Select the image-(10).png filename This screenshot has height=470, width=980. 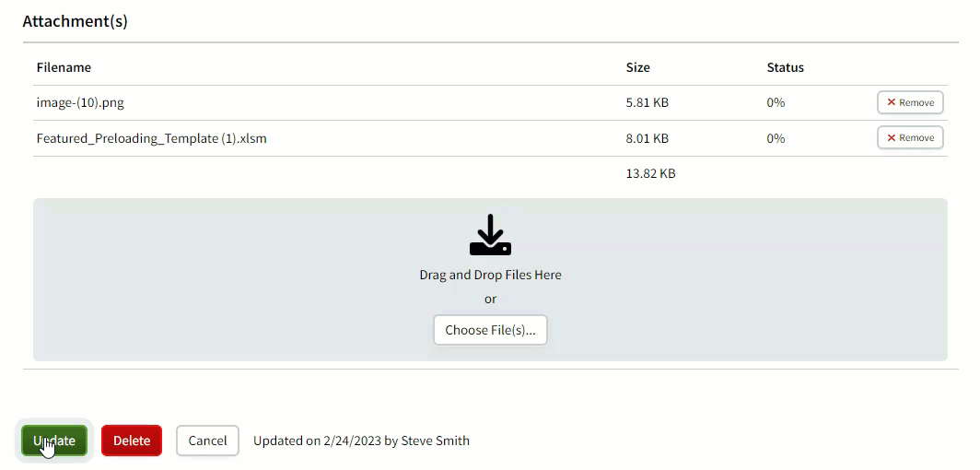click(x=80, y=102)
